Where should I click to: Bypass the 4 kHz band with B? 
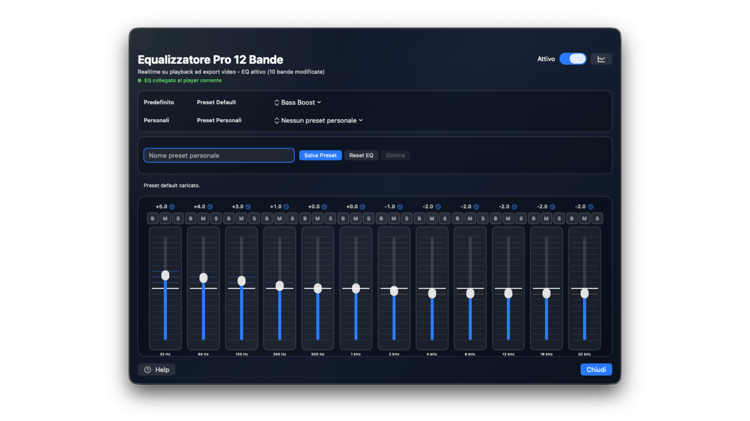(x=420, y=218)
